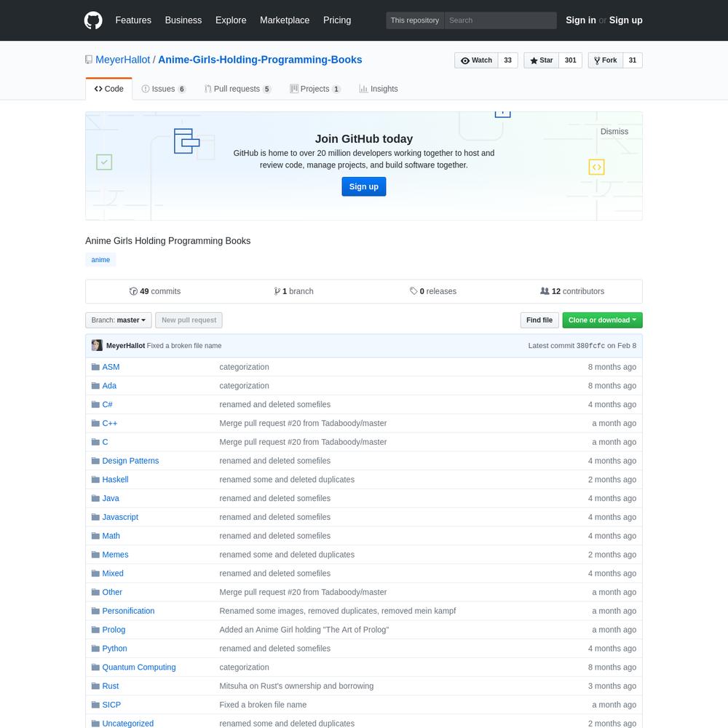Click the GitHub Octocat logo
Viewport: 728px width, 728px height.
[93, 20]
